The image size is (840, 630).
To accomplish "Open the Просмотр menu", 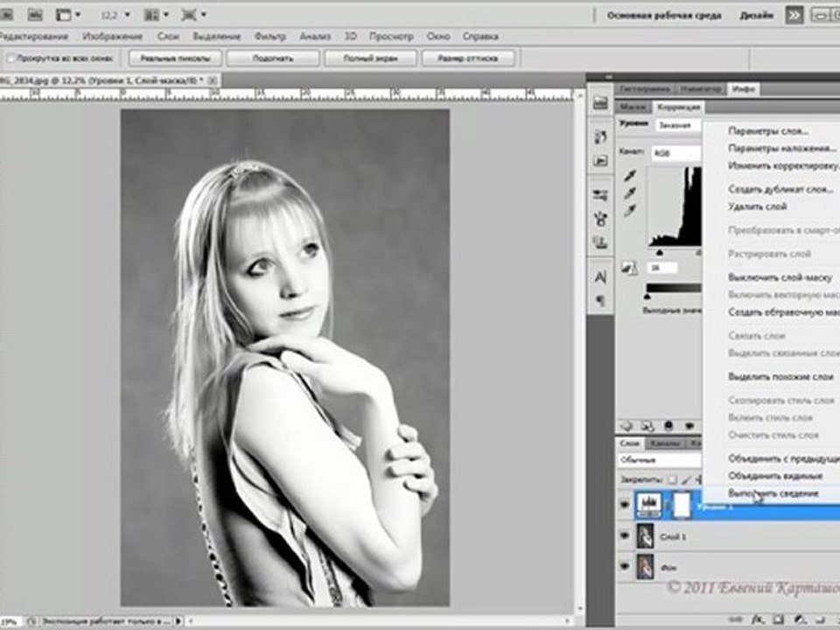I will [x=391, y=37].
